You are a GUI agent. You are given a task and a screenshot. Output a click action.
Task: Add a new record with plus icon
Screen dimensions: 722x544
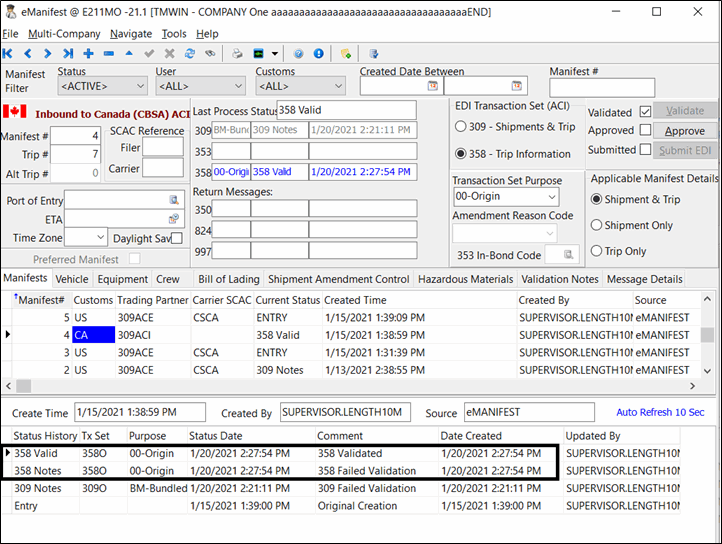point(88,53)
